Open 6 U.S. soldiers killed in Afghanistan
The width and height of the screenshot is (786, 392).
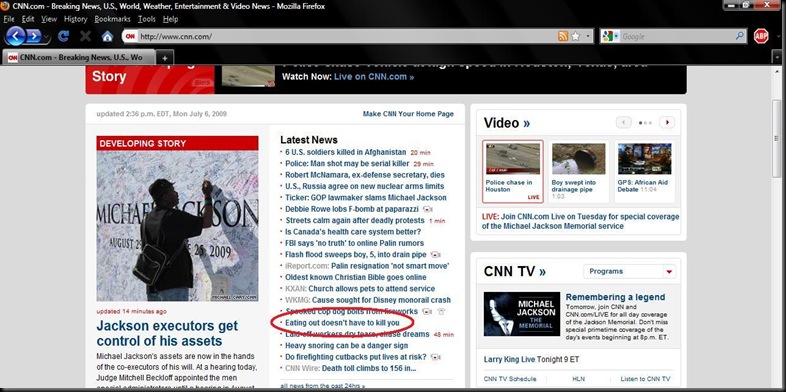(345, 152)
